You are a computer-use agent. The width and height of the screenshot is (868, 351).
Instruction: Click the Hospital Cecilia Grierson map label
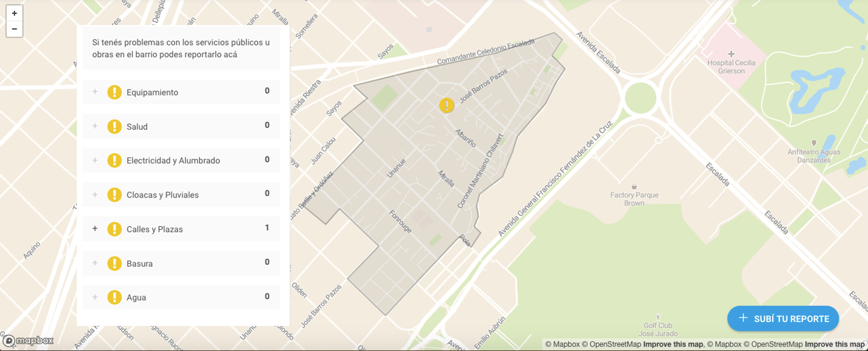coord(731,67)
